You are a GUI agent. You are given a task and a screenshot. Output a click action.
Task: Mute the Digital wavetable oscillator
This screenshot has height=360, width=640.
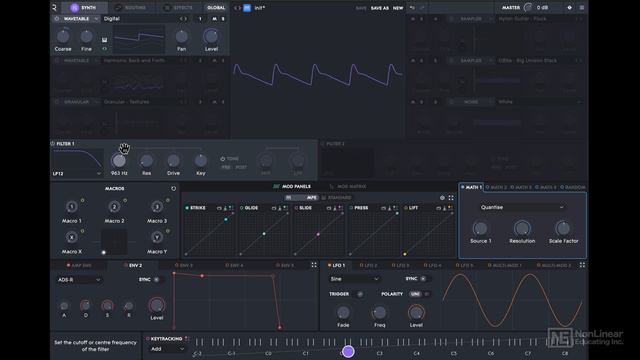tap(214, 19)
